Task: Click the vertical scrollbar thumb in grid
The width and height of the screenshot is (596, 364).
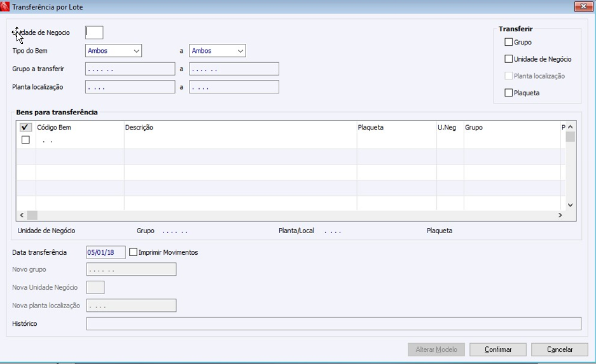Action: coord(570,137)
